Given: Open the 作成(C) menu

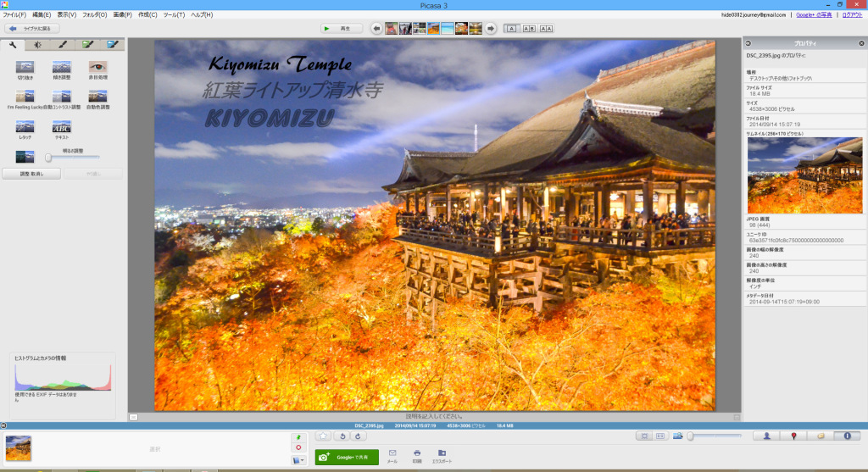Looking at the screenshot, I should tap(147, 15).
